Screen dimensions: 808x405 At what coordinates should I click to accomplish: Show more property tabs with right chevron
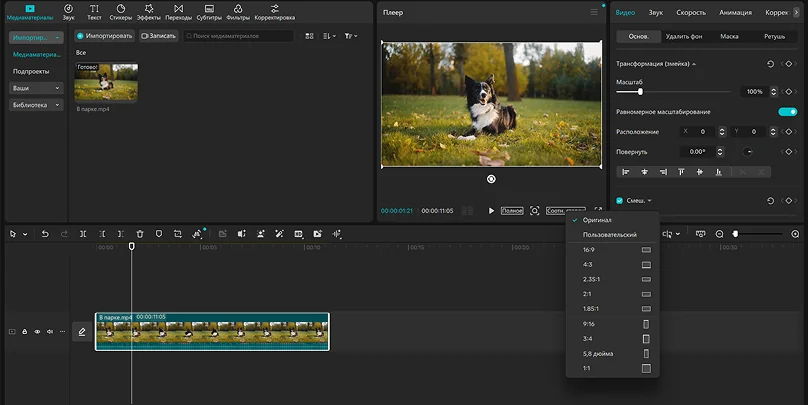tap(796, 12)
